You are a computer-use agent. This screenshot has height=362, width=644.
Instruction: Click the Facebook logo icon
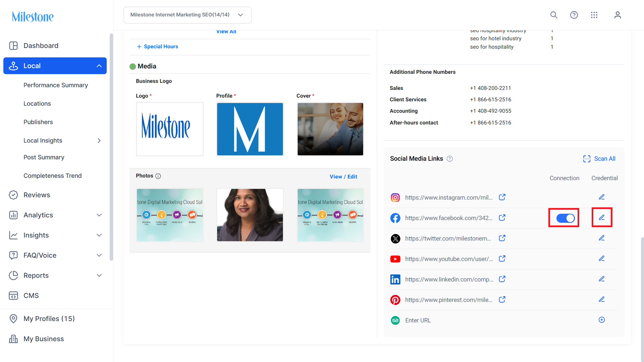pyautogui.click(x=395, y=218)
